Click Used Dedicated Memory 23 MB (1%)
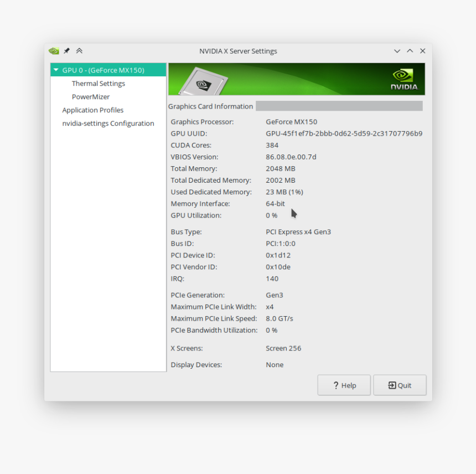The height and width of the screenshot is (474, 476). click(284, 192)
